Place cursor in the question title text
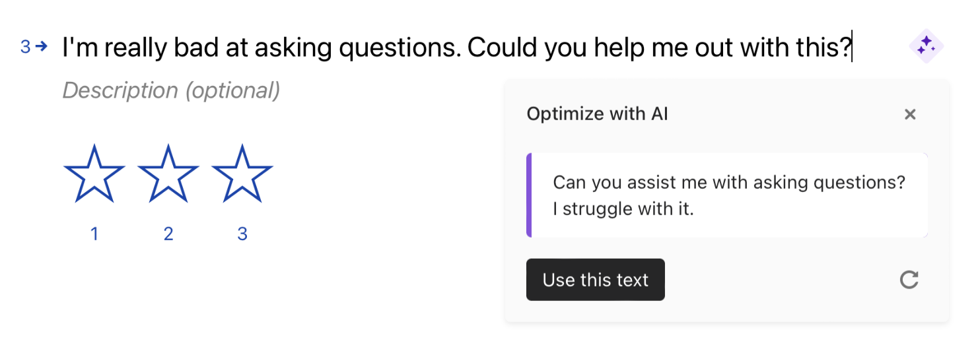980x363 pixels. pos(457,48)
